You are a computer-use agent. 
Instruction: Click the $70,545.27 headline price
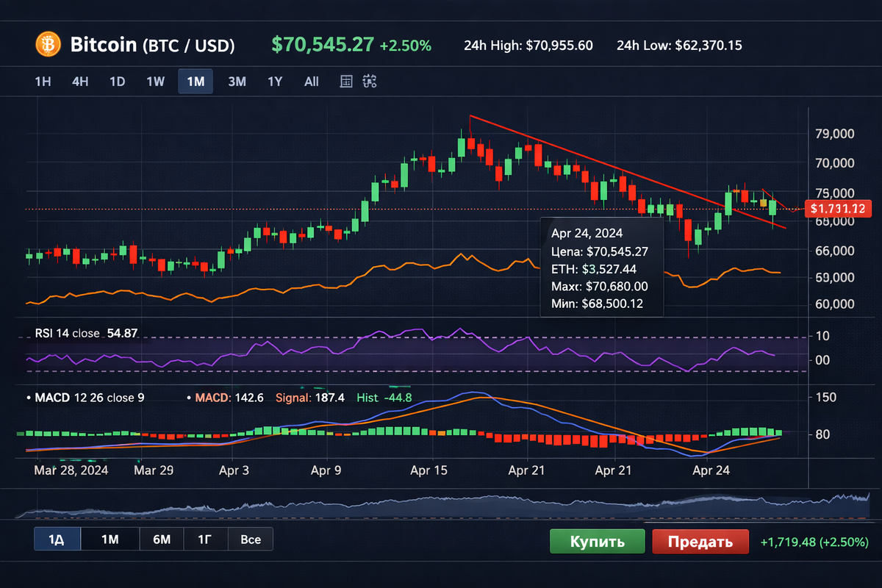323,45
